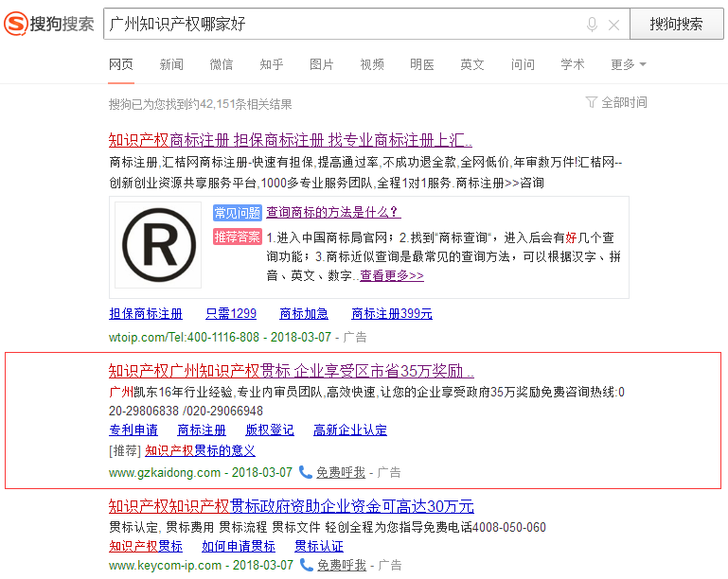Open the 知识产权贯标的意义 recommended link

pyautogui.click(x=200, y=450)
